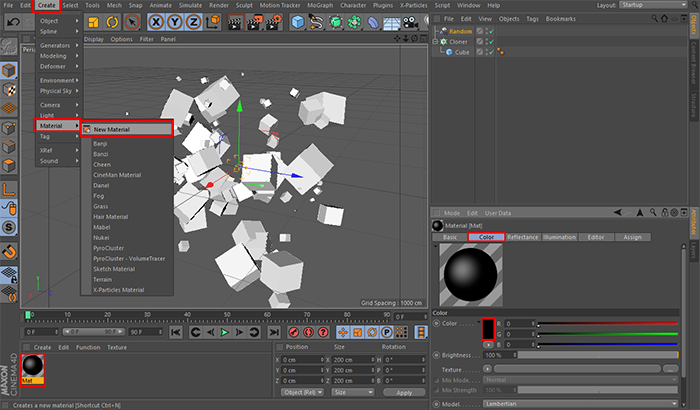Select the Texture mode checkered icon
The width and height of the screenshot is (700, 410).
click(9, 90)
